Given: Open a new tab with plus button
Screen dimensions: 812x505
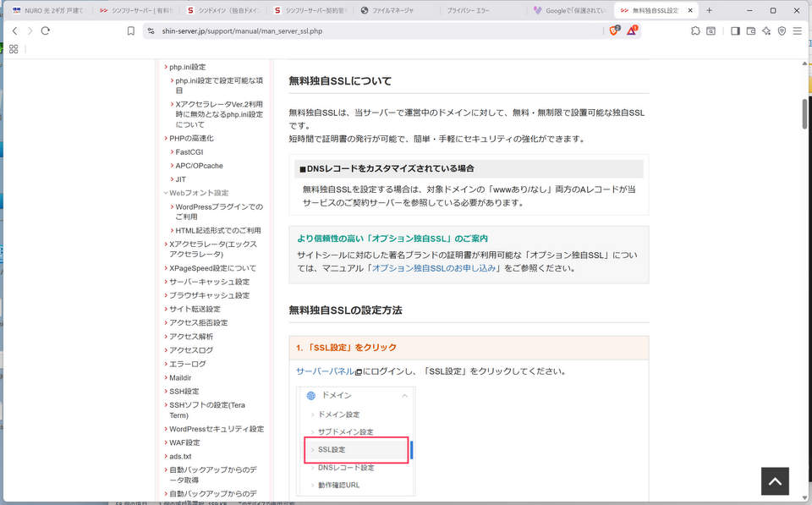Looking at the screenshot, I should pos(709,10).
